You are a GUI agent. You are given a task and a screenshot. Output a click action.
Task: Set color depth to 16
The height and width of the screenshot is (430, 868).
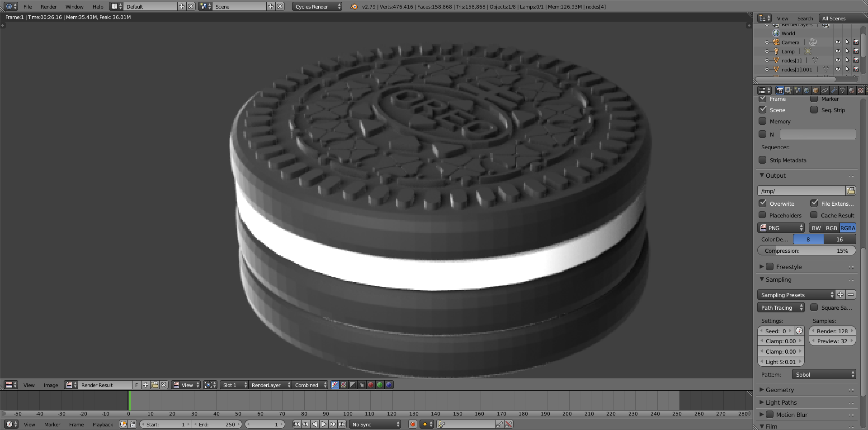(x=840, y=239)
